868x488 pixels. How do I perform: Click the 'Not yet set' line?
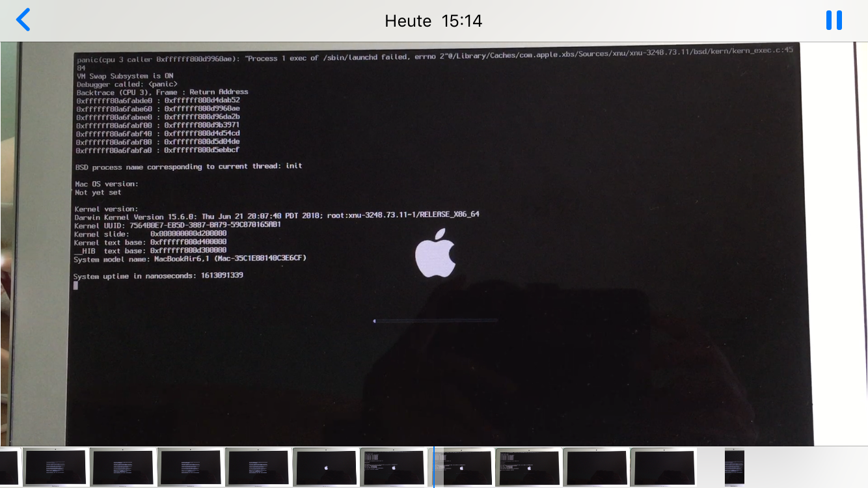coord(98,193)
